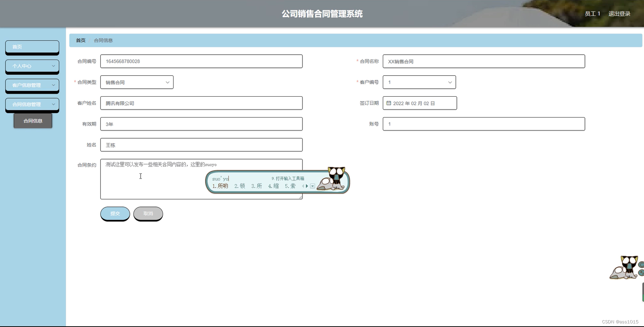Click the teal circular icon below the copyright badge
Screen dimensions: 644x327
(x=642, y=273)
